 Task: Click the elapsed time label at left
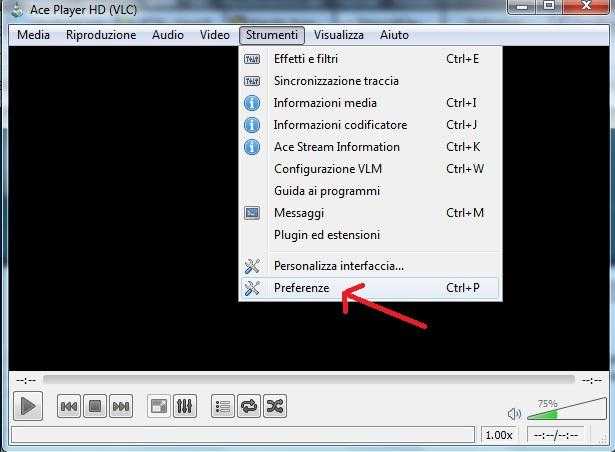[x=26, y=380]
